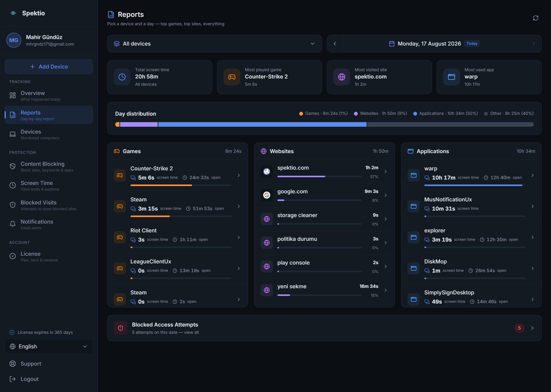Expand the Blocked Access Attempts chevron
Image resolution: width=551 pixels, height=392 pixels.
532,328
